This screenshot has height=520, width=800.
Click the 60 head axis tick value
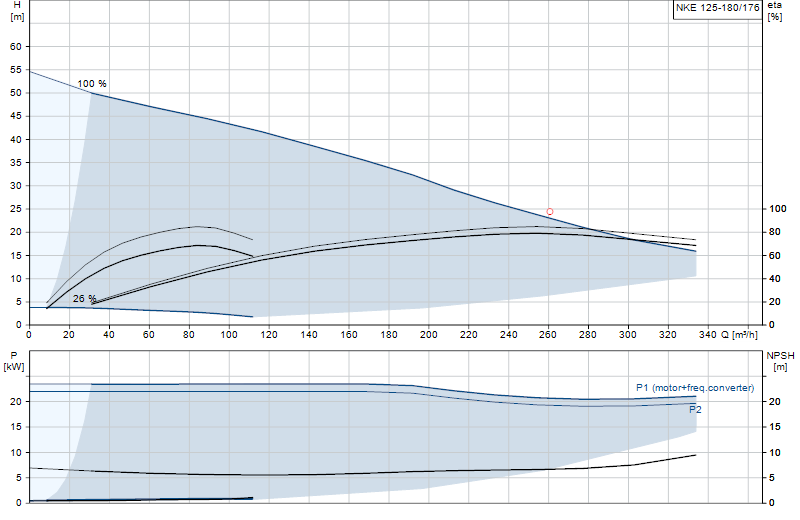pyautogui.click(x=16, y=46)
